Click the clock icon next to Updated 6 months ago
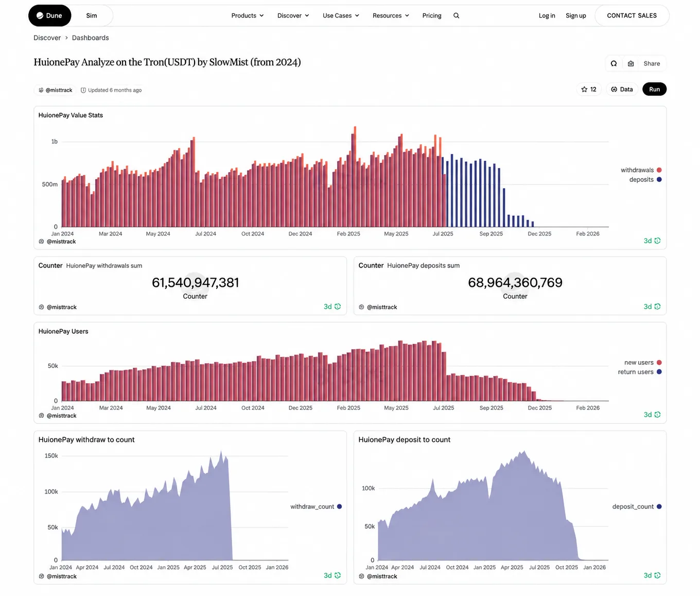Viewport: 700px width, 596px height. click(83, 90)
